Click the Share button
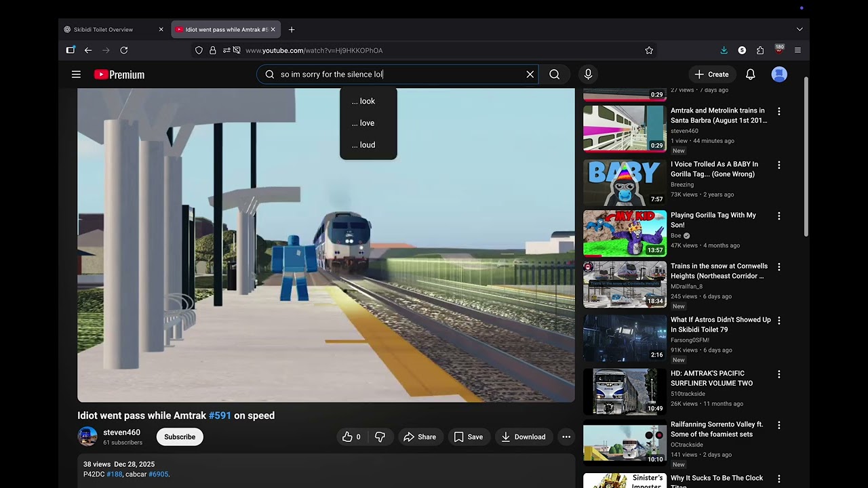 point(420,437)
